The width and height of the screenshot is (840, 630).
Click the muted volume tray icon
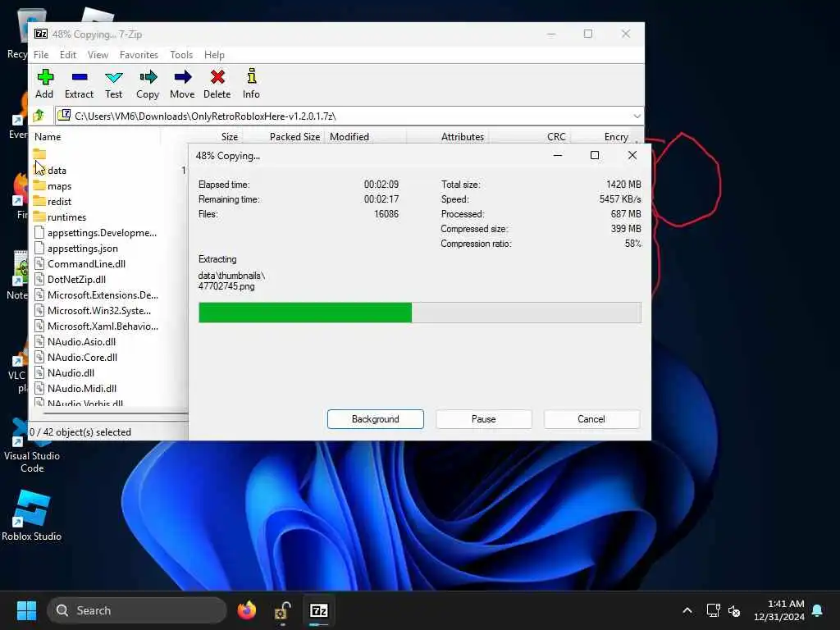734,610
